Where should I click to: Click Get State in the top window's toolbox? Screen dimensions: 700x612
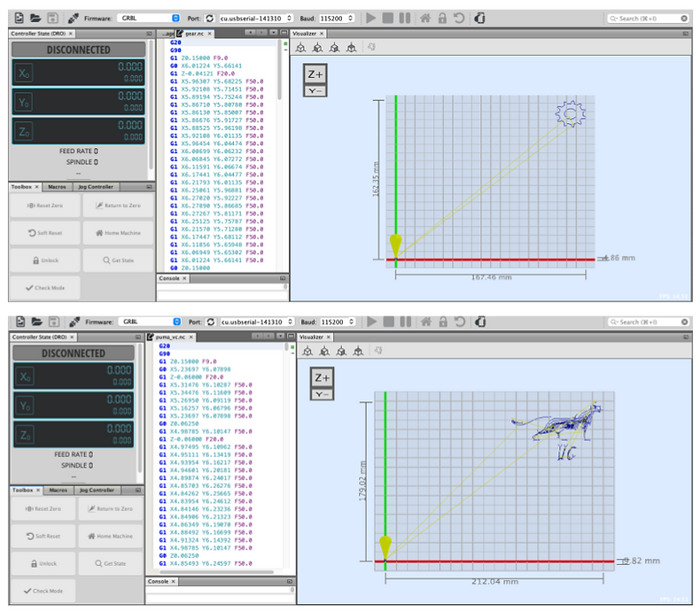pyautogui.click(x=119, y=260)
